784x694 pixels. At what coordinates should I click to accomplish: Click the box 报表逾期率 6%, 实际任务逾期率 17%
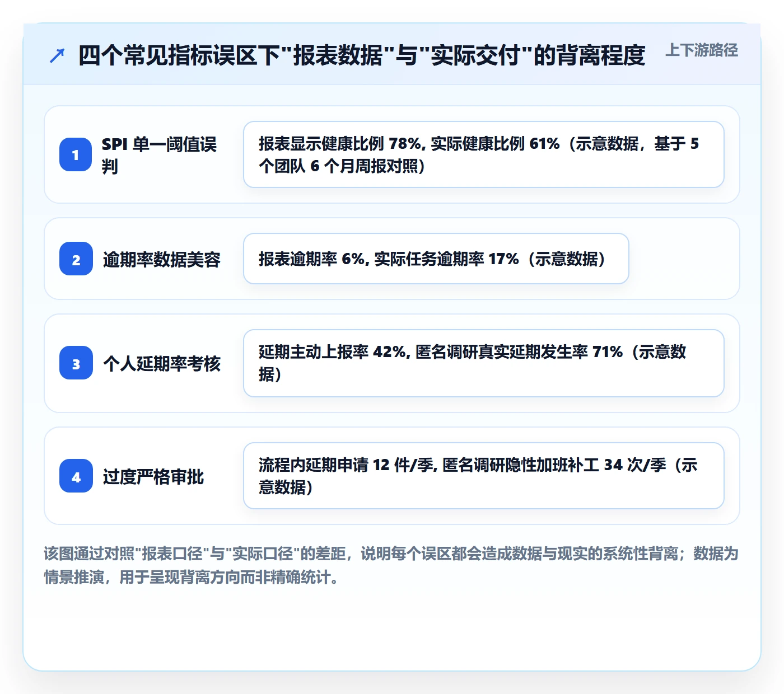(436, 259)
